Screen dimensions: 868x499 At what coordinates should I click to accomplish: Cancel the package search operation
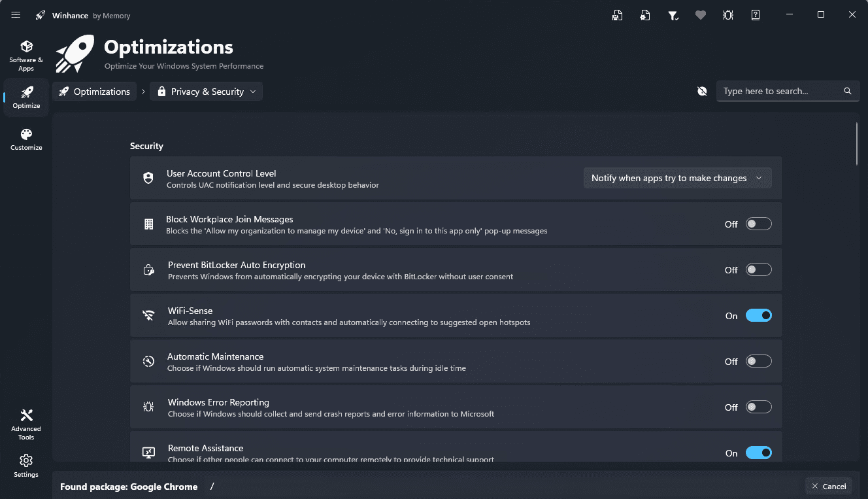[829, 486]
